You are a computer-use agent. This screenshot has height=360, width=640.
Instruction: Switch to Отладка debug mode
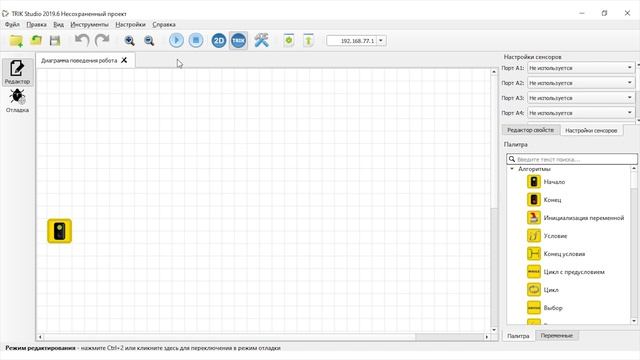click(17, 101)
